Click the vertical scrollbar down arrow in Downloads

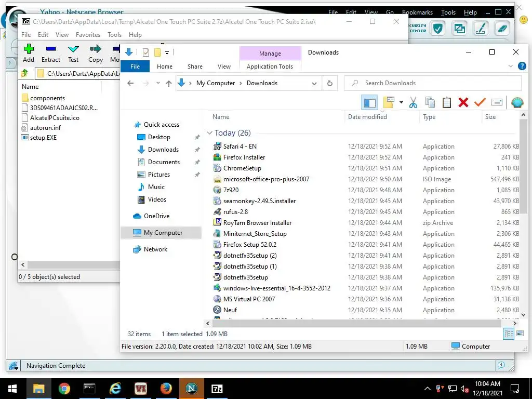pos(523,315)
